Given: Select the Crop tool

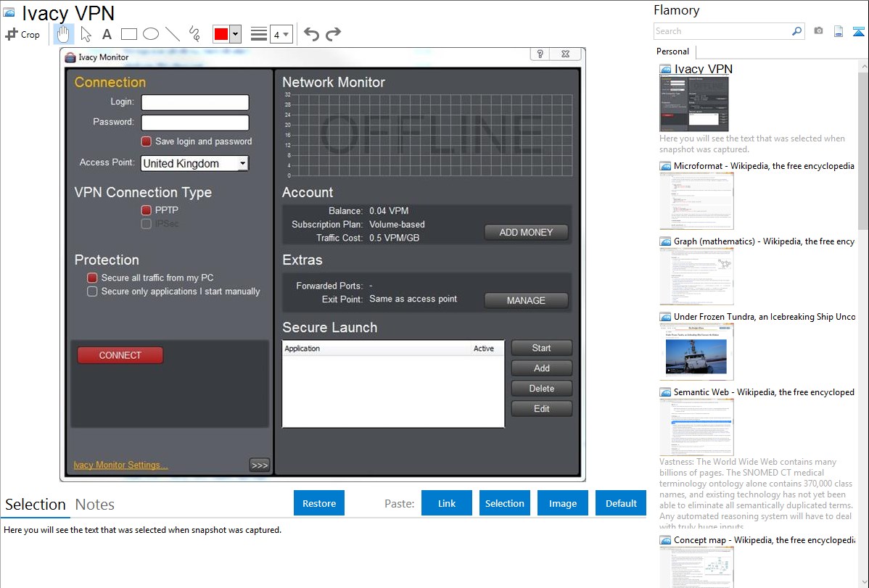Looking at the screenshot, I should (22, 34).
